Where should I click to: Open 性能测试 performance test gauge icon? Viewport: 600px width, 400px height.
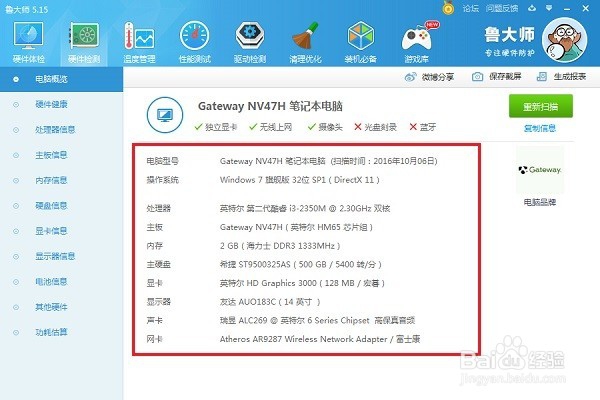194,36
